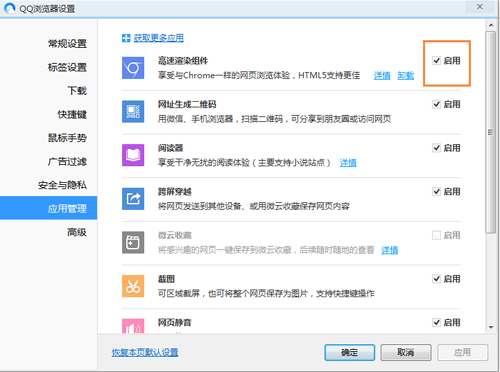Viewport: 500px width, 372px height.
Task: Click the 网页静音 title text
Action: point(175,323)
